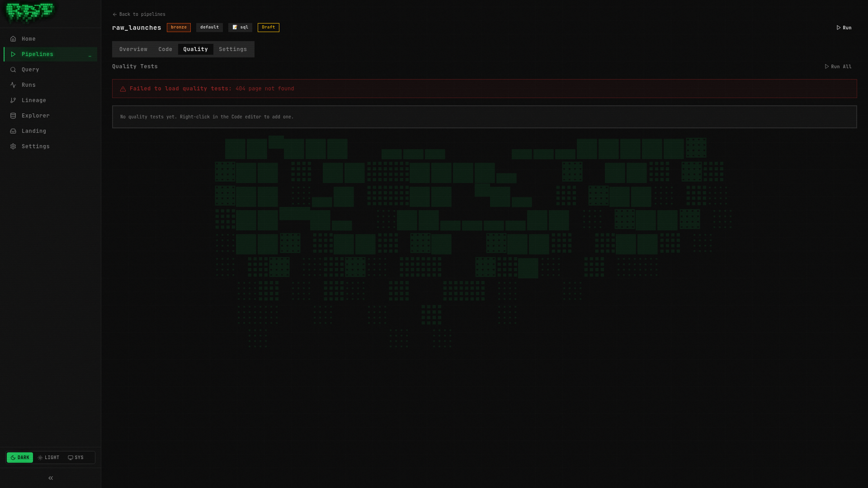Image resolution: width=868 pixels, height=488 pixels.
Task: Click the Home icon in sidebar
Action: [13, 39]
